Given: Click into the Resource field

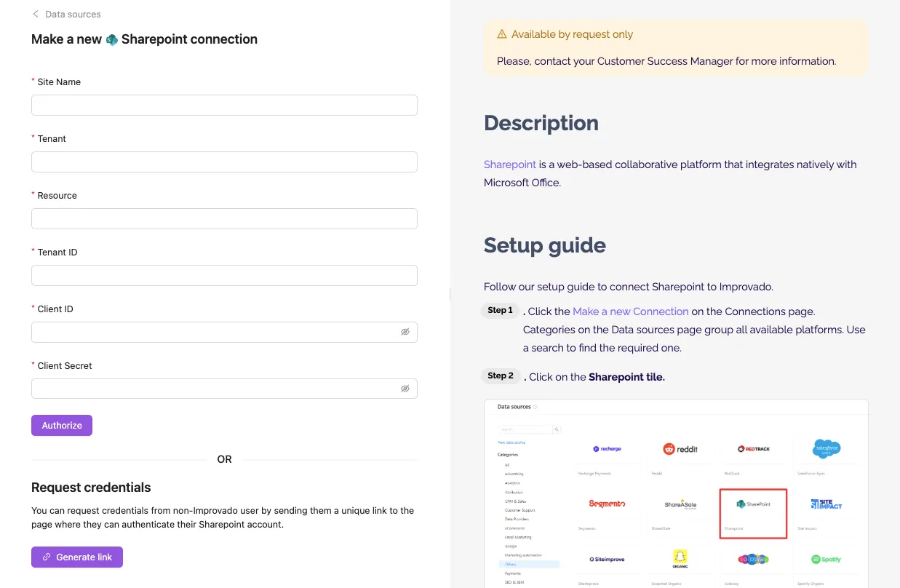Looking at the screenshot, I should (224, 218).
